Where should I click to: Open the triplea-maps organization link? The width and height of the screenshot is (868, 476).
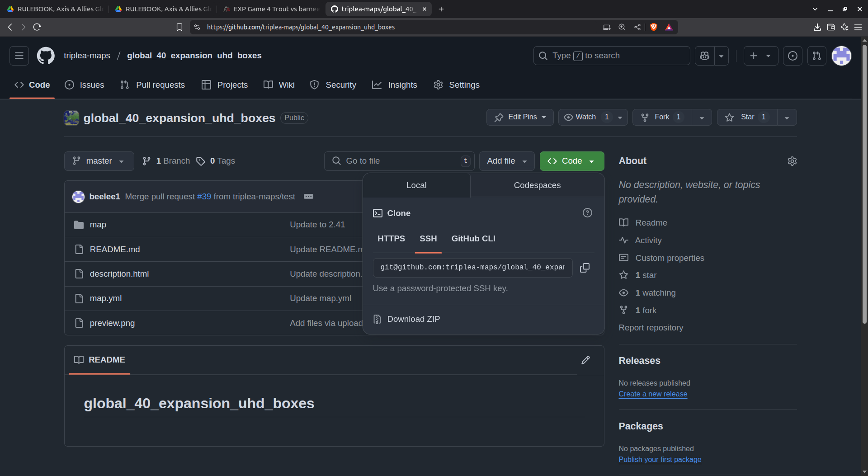point(87,56)
